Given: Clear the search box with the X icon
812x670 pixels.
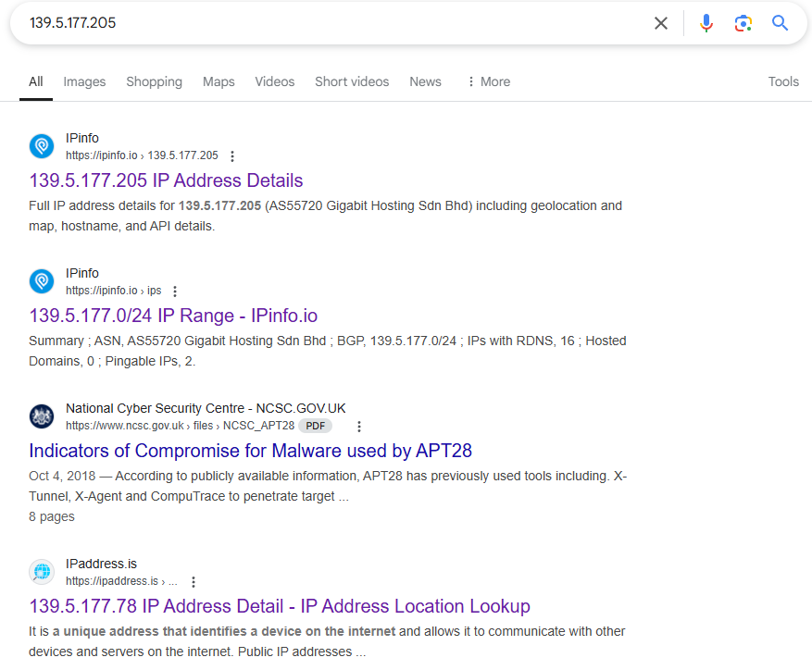Looking at the screenshot, I should pyautogui.click(x=661, y=23).
